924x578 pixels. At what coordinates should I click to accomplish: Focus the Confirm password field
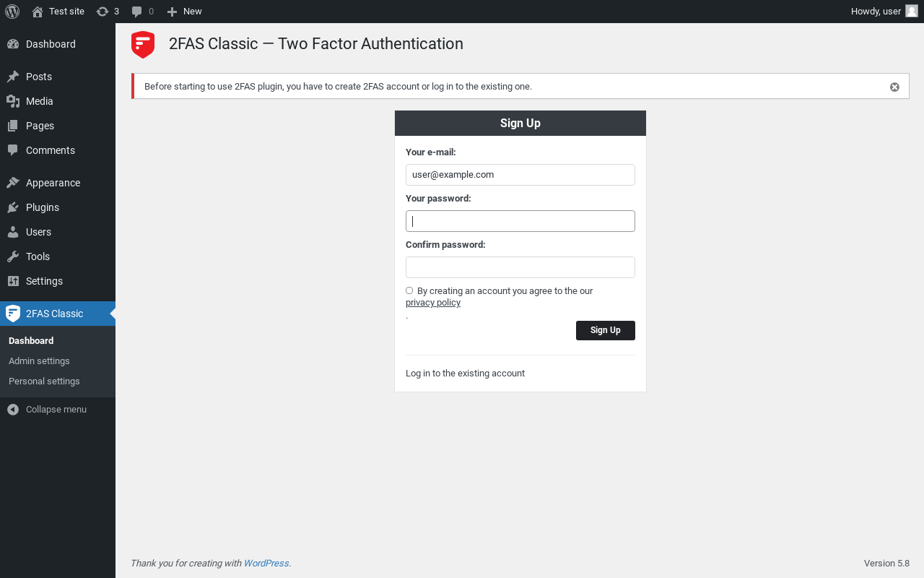pyautogui.click(x=520, y=267)
